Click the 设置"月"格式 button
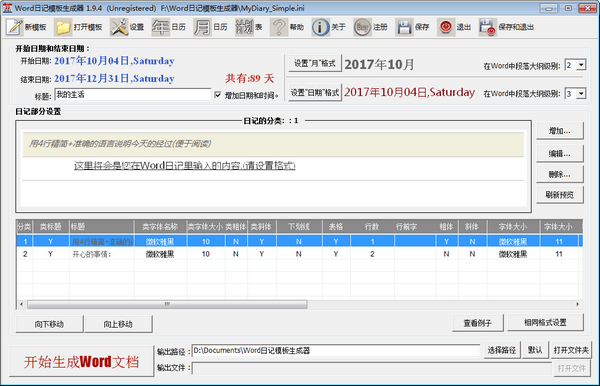The width and height of the screenshot is (600, 386). pyautogui.click(x=315, y=64)
